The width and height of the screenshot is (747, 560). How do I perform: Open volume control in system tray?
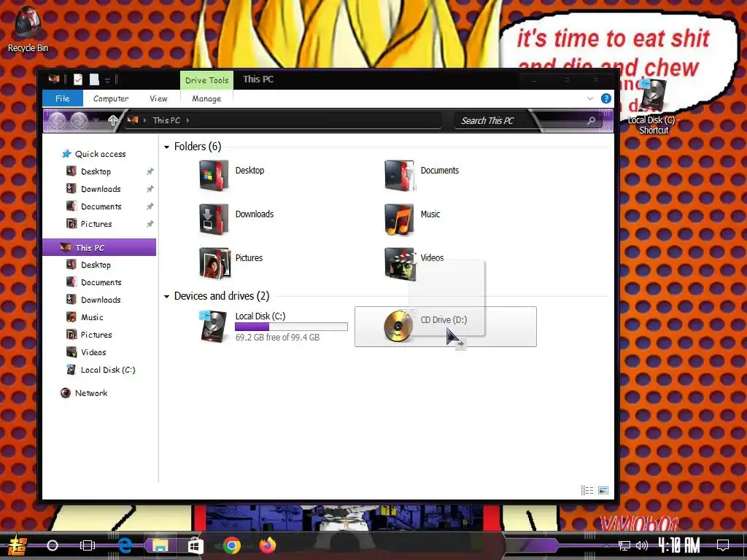642,545
